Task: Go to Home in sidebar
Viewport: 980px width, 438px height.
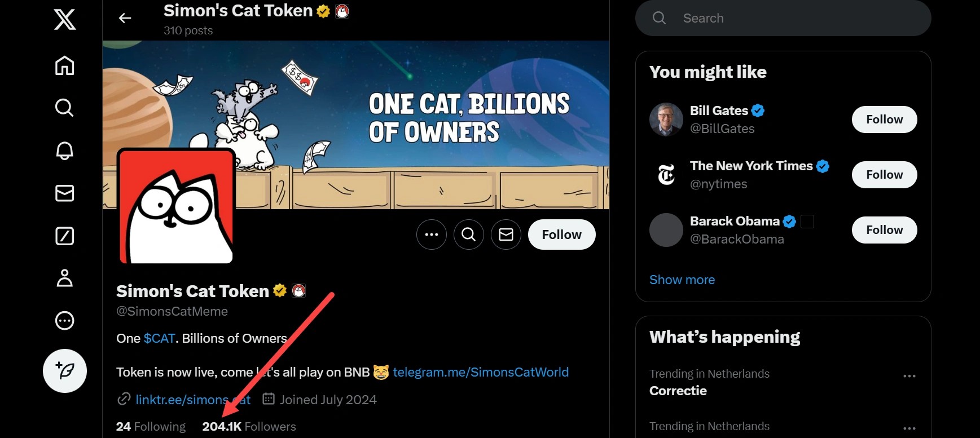Action: [65, 65]
